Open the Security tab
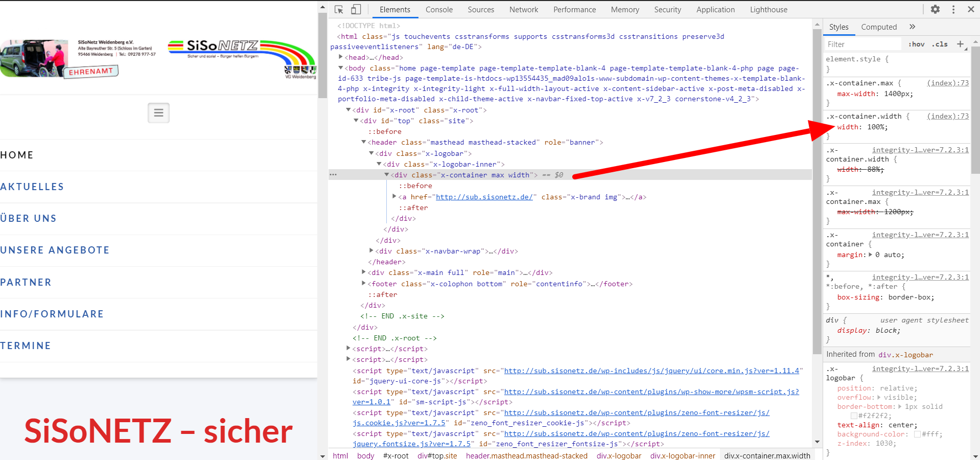Image resolution: width=980 pixels, height=460 pixels. (667, 10)
